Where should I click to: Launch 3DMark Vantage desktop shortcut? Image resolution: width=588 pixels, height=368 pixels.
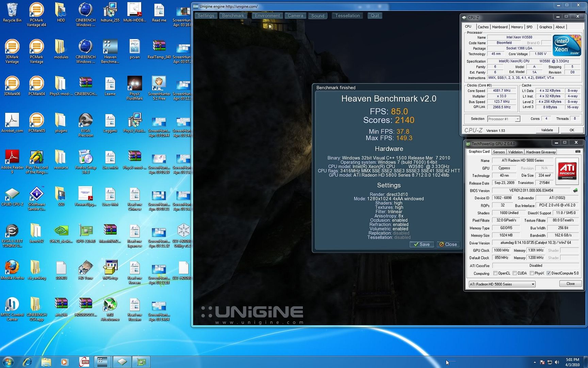point(12,52)
